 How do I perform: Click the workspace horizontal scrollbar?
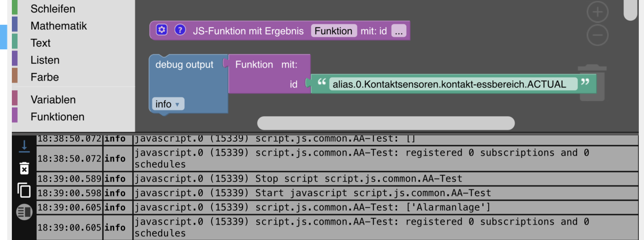tap(386, 123)
